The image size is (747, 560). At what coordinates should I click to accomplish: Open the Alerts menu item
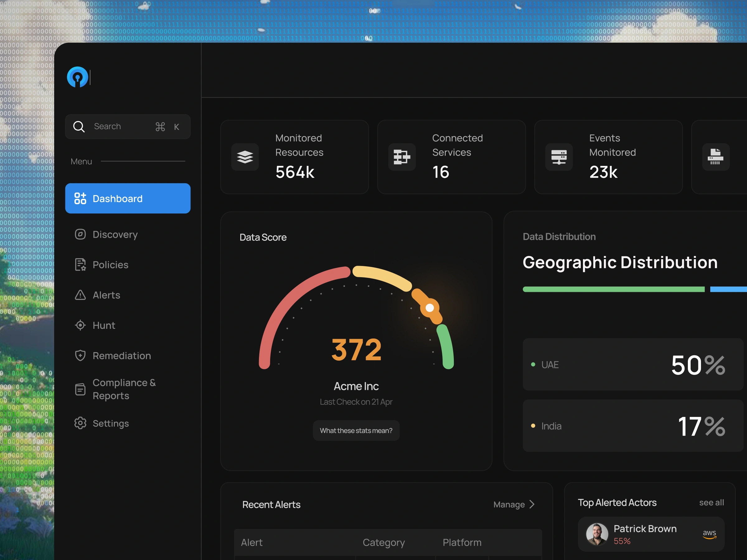[x=106, y=295]
